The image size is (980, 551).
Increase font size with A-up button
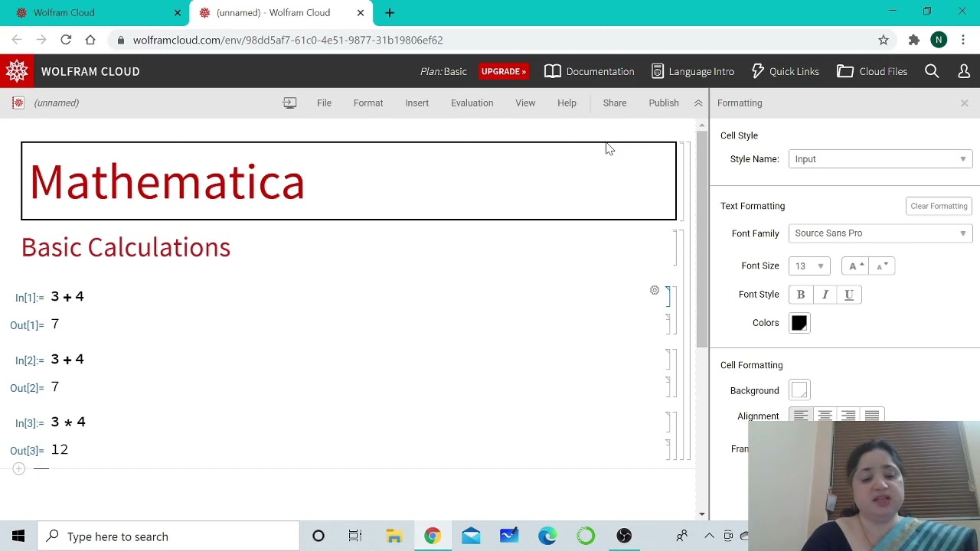click(854, 266)
